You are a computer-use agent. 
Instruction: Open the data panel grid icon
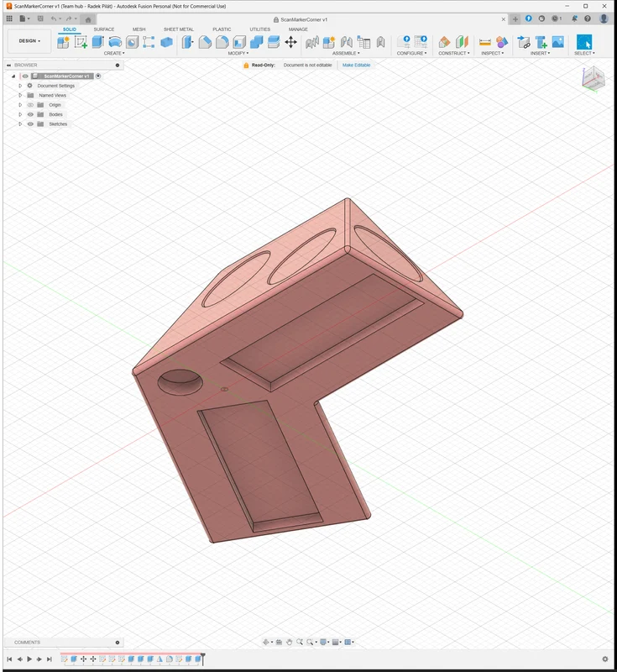[x=9, y=18]
